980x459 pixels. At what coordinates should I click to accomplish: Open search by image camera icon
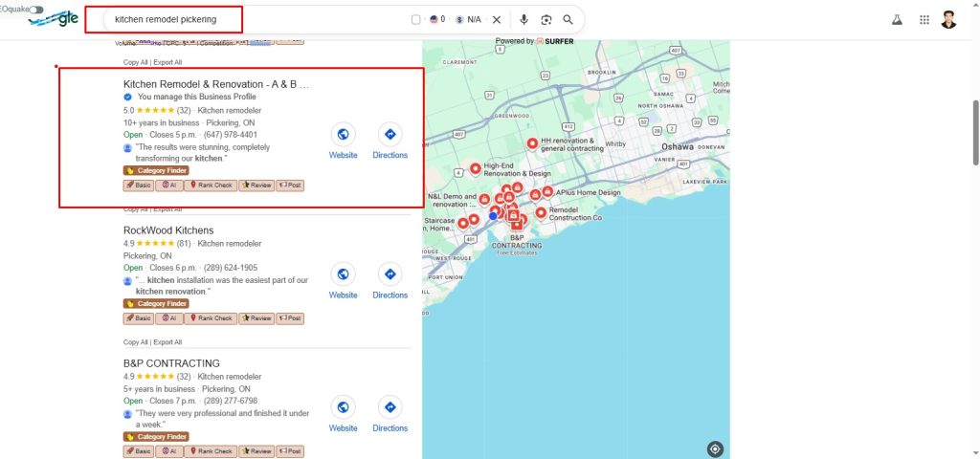click(x=546, y=20)
